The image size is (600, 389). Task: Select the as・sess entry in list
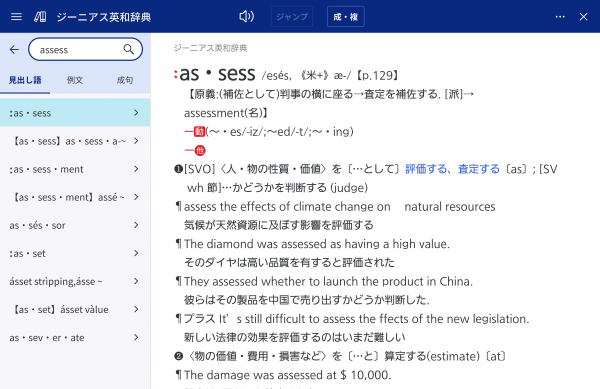(x=75, y=112)
